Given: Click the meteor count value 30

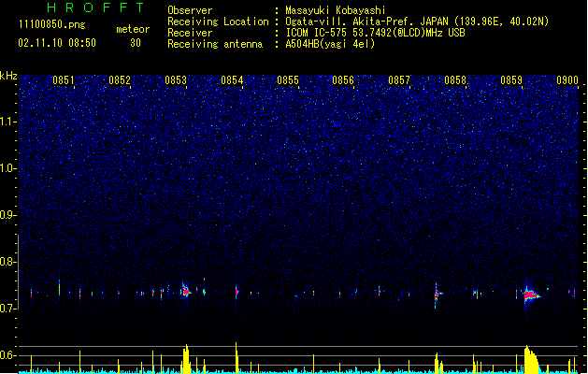Looking at the screenshot, I should (136, 43).
